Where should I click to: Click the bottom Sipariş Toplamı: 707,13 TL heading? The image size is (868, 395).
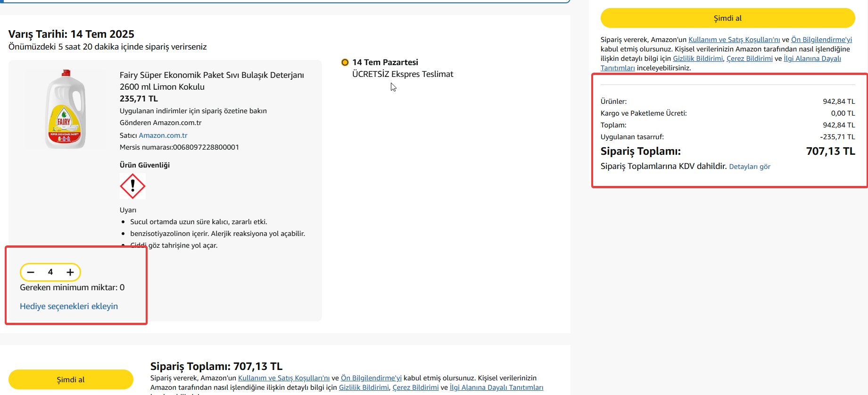click(x=216, y=366)
